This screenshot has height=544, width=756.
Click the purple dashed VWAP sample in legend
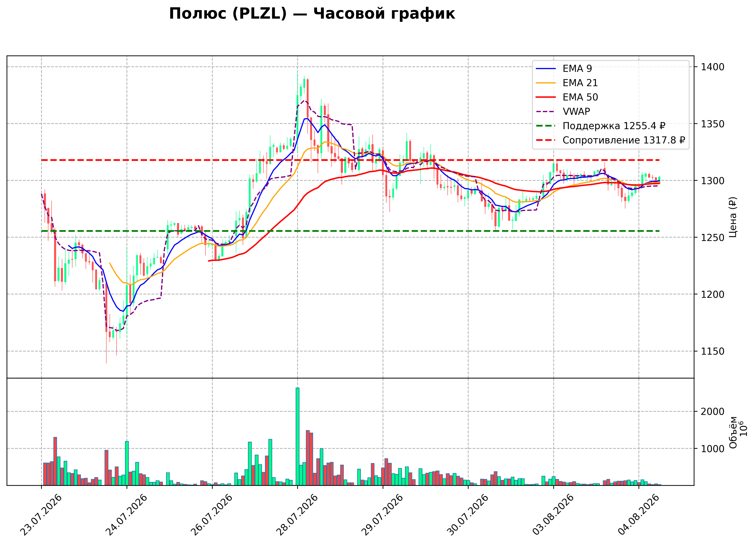[x=546, y=112]
